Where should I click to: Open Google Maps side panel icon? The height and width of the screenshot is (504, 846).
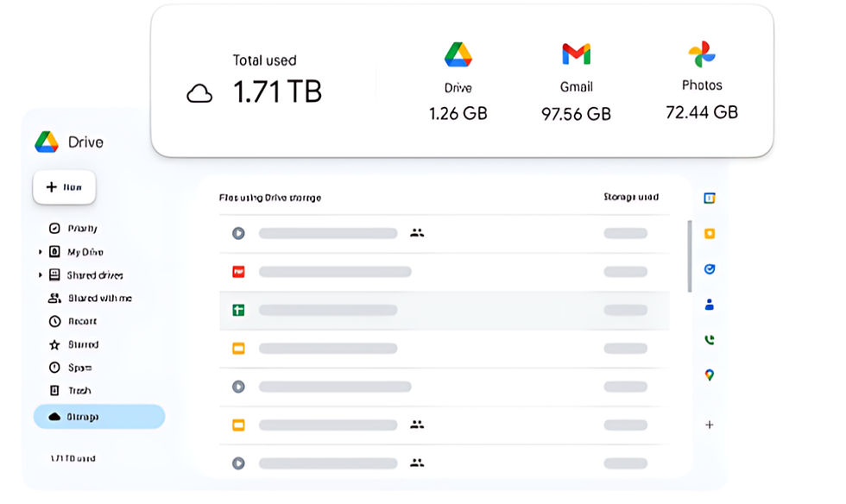click(x=709, y=375)
